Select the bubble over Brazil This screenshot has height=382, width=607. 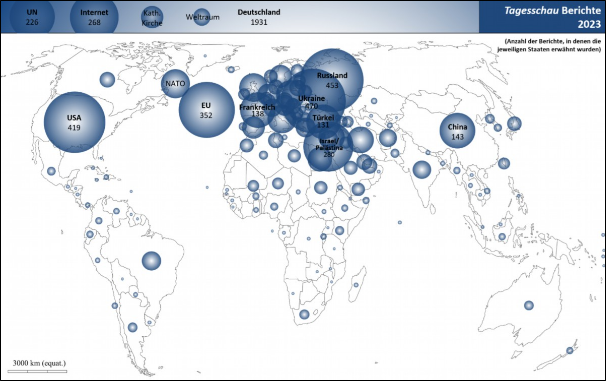tap(151, 261)
